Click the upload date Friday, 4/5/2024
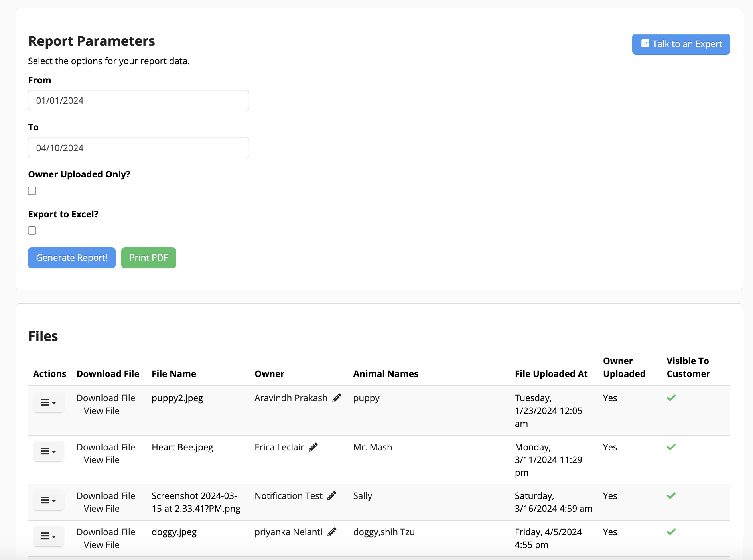This screenshot has height=560, width=753. (548, 532)
